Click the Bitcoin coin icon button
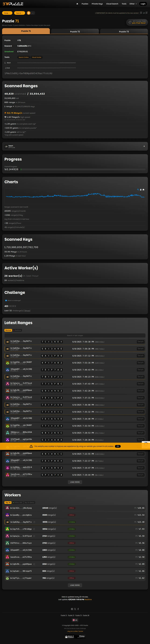 click(29, 13)
